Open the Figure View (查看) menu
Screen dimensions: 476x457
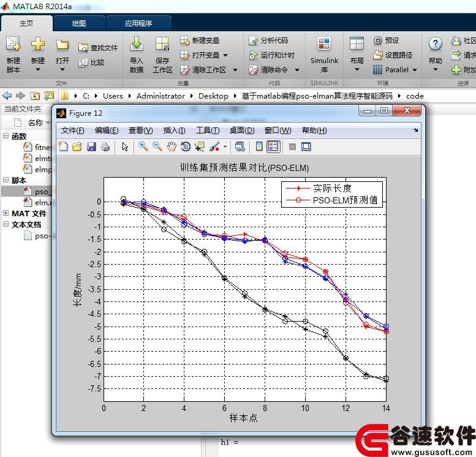pos(140,130)
